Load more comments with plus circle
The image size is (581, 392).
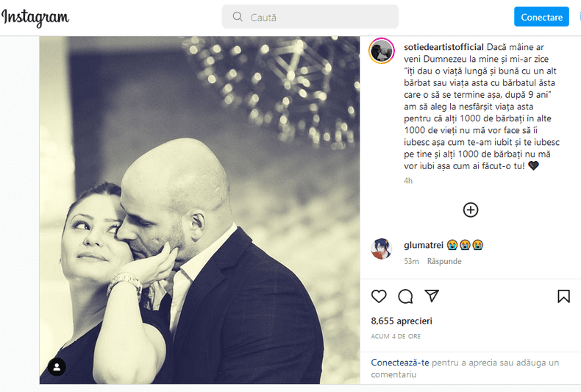coord(471,210)
